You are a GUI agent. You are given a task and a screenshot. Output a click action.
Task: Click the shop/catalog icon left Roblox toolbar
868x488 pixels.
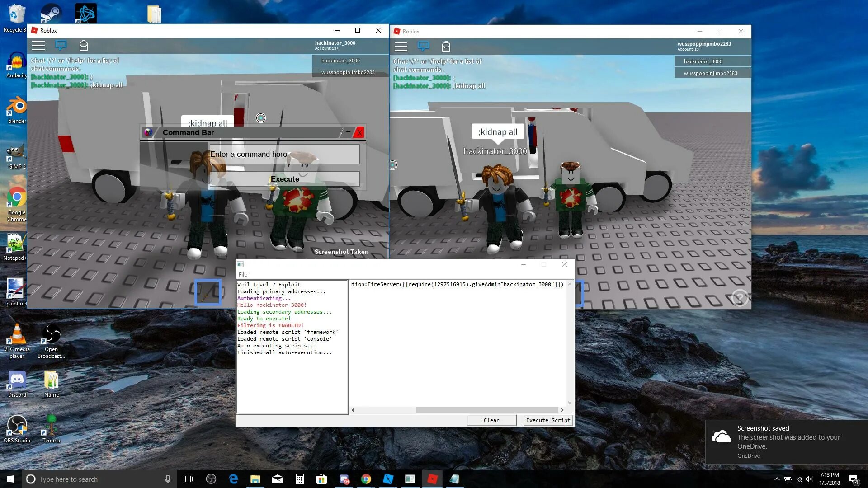click(x=84, y=45)
